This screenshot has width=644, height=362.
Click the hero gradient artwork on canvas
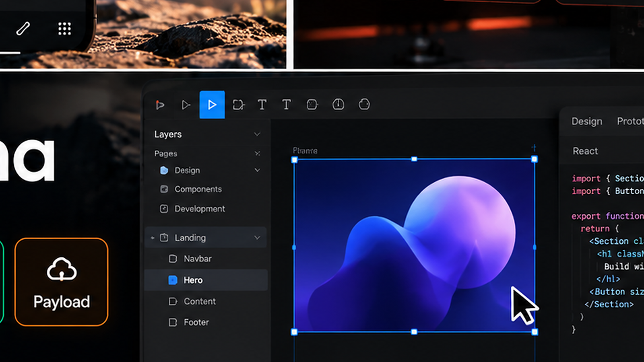point(414,245)
